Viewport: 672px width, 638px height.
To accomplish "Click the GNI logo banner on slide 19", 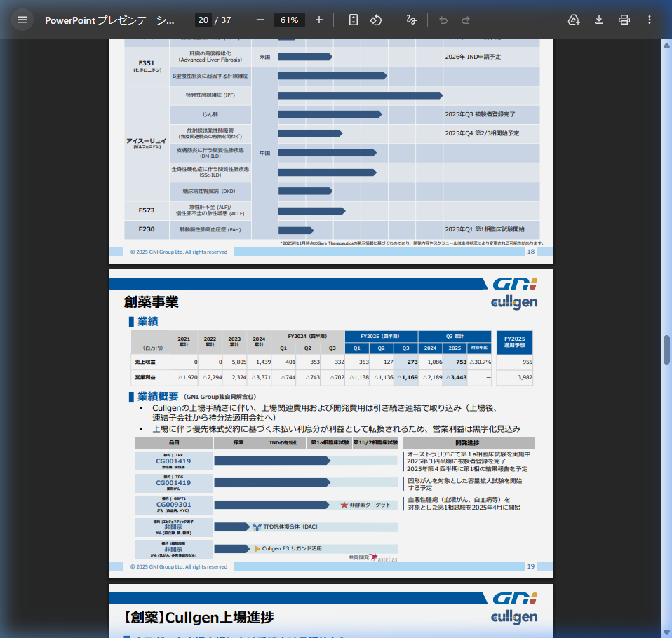I will click(x=517, y=285).
